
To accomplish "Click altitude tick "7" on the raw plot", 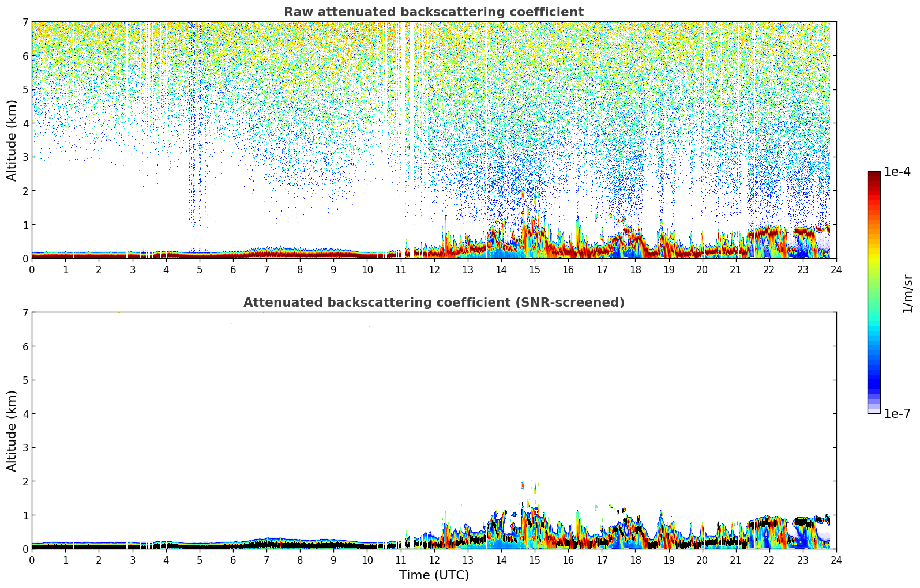I will [25, 22].
